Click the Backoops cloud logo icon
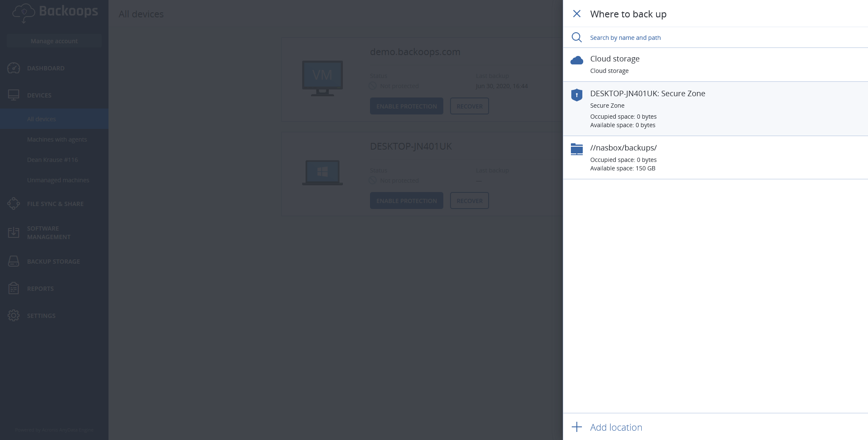Screen dimensions: 868x440 point(24,13)
